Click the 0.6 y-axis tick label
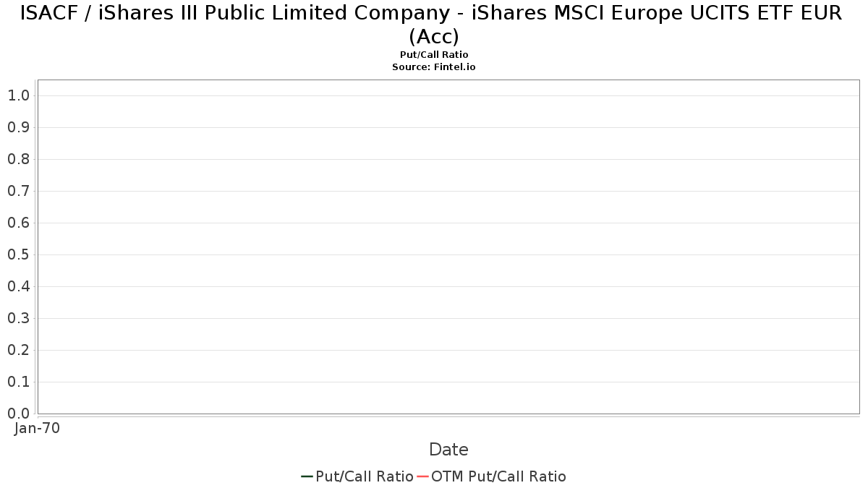The width and height of the screenshot is (868, 488). [x=19, y=223]
